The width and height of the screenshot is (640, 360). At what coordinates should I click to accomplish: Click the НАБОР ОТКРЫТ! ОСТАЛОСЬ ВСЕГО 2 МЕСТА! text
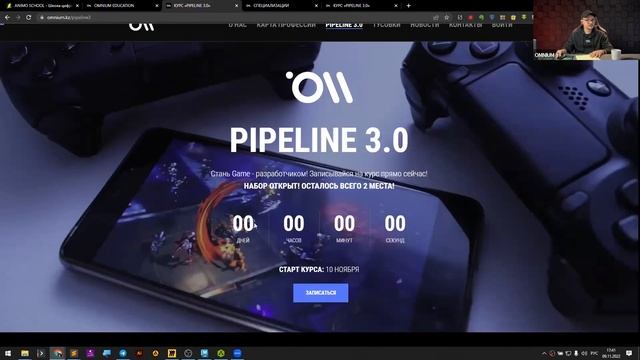[x=319, y=186]
